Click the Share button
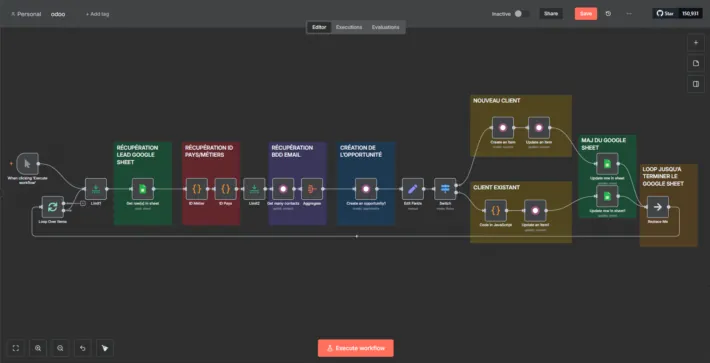 (551, 14)
